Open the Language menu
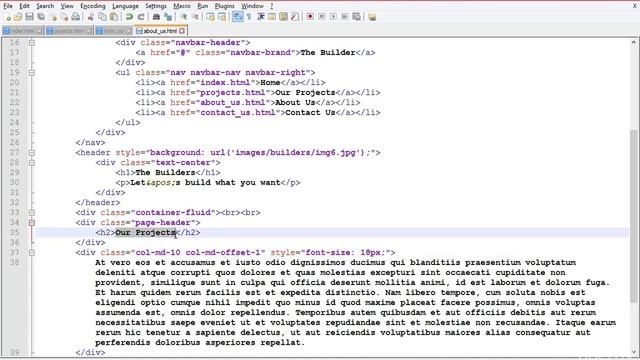Viewport: 640px width, 360px height. coord(125,6)
